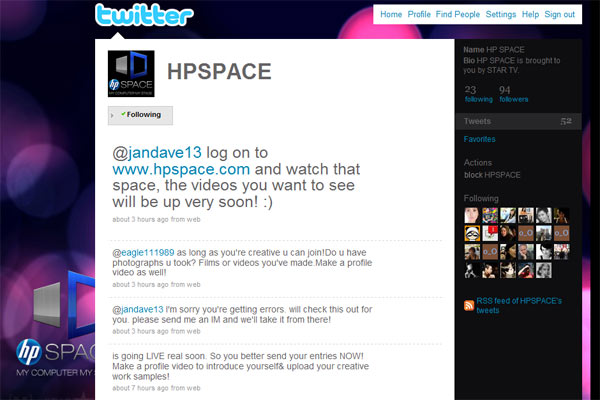Open Find People in the top navigation
This screenshot has width=600, height=400.
(458, 14)
